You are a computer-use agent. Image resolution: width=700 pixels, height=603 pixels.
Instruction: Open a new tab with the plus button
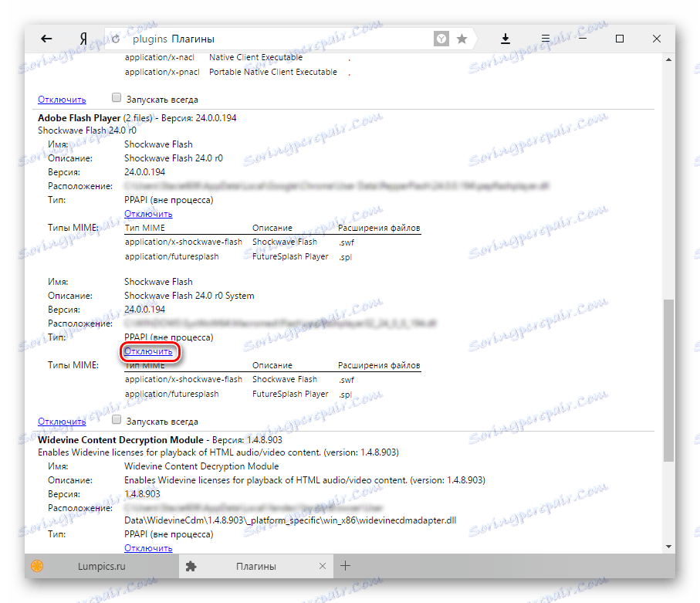click(x=345, y=565)
